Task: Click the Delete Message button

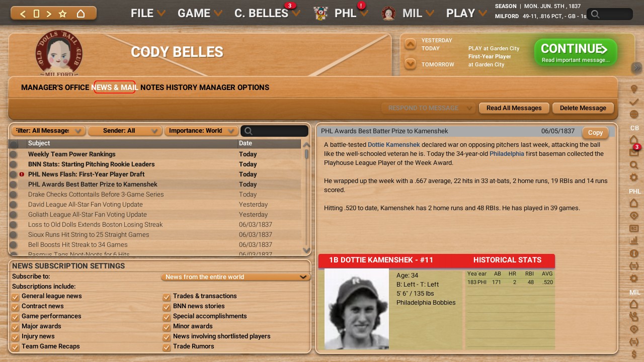Action: [x=583, y=108]
